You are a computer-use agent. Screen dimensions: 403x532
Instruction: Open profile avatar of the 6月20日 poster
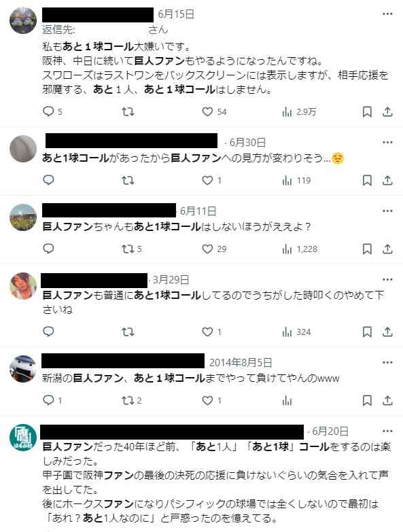click(23, 438)
